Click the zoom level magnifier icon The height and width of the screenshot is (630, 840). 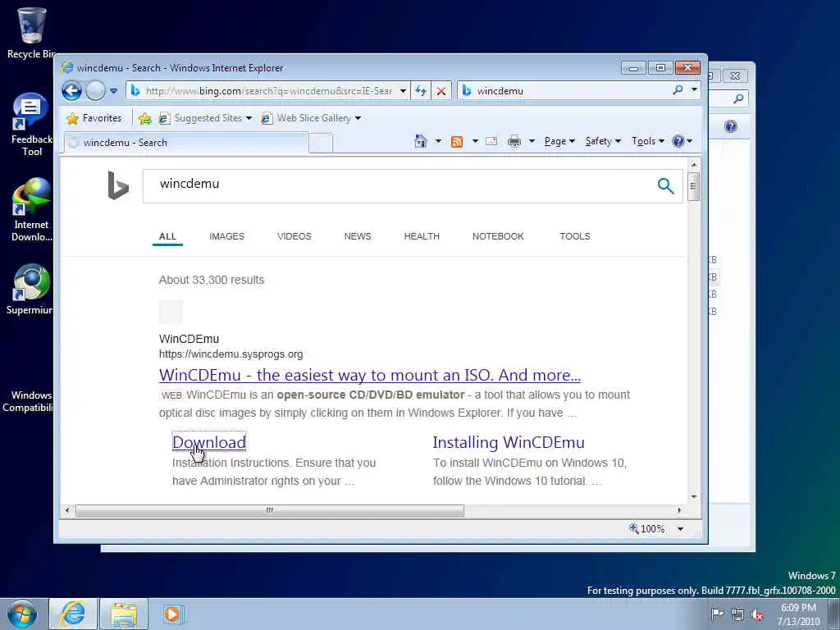(634, 528)
